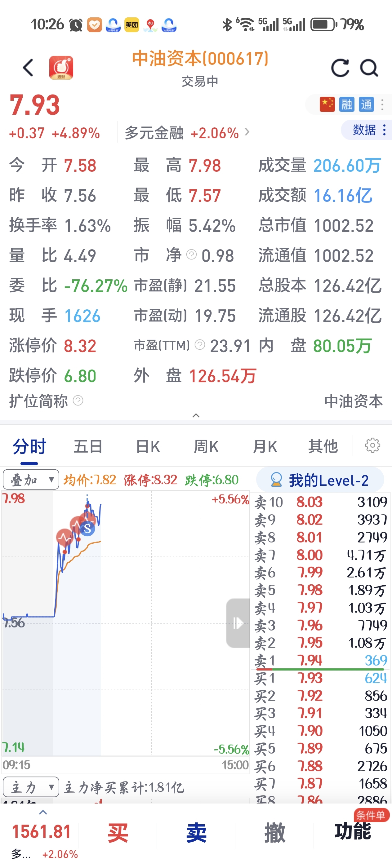Tap 主力净买累计:1.81亿 label
Screen dimensions: 392x868
pyautogui.click(x=124, y=787)
